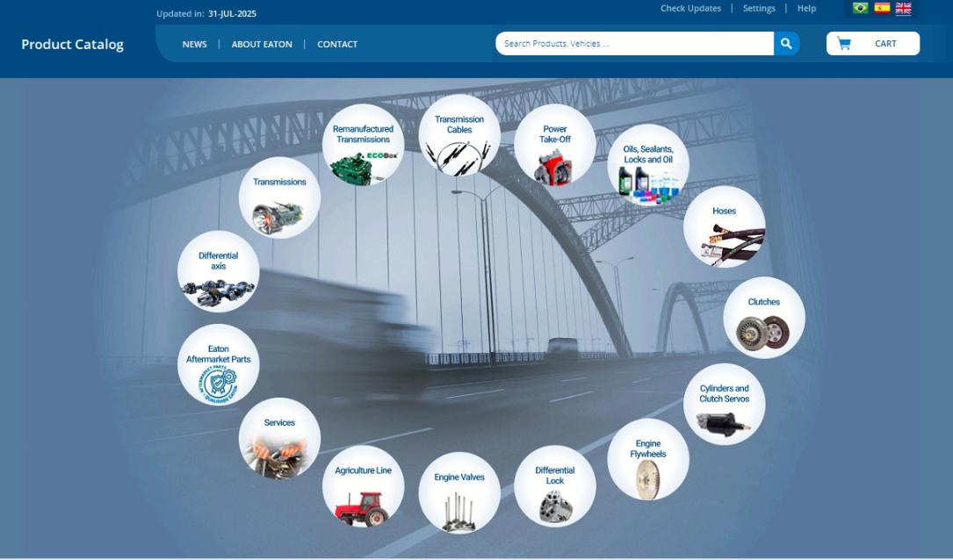
Task: Click the 31-JUL-2025 updated date
Action: [x=232, y=13]
